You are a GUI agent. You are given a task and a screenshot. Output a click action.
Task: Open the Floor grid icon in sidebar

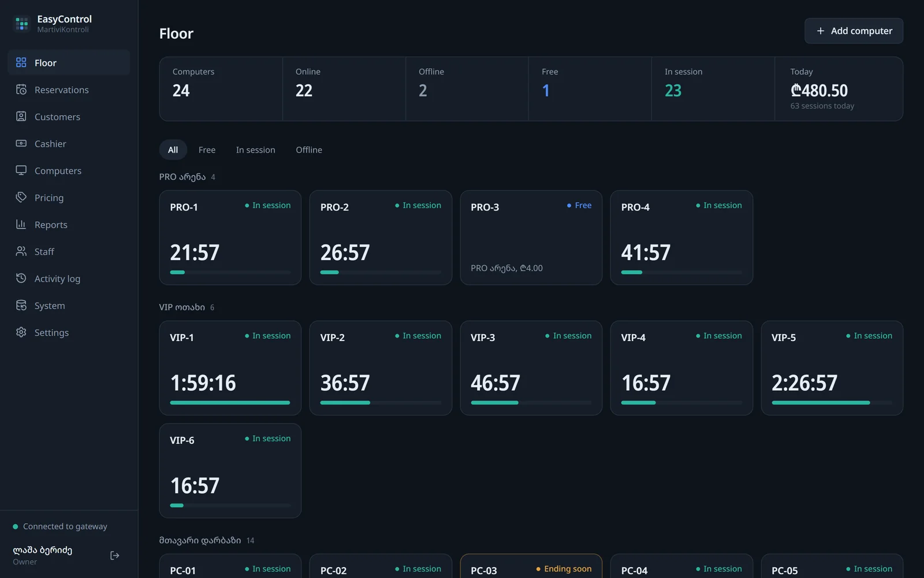coord(21,62)
